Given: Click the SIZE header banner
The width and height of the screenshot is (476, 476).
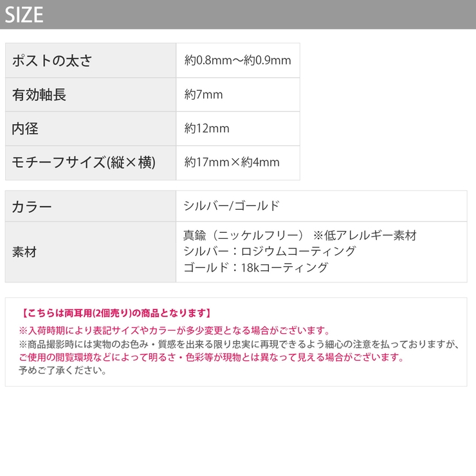Looking at the screenshot, I should click(238, 15).
